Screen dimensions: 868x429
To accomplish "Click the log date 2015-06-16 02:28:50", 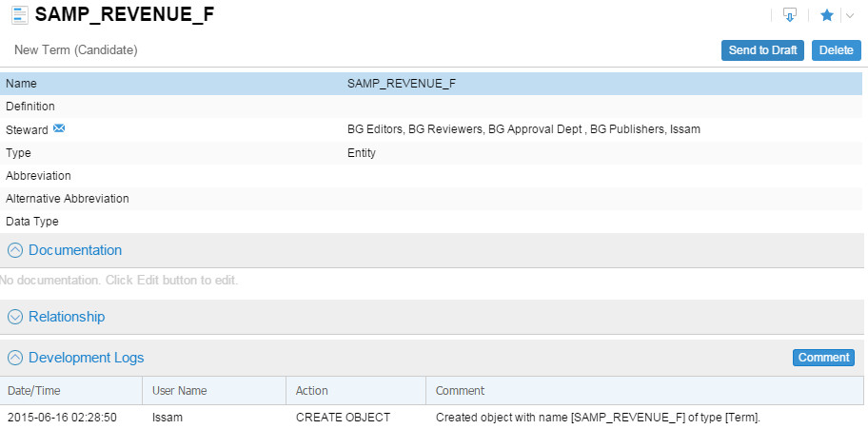I will click(x=62, y=418).
